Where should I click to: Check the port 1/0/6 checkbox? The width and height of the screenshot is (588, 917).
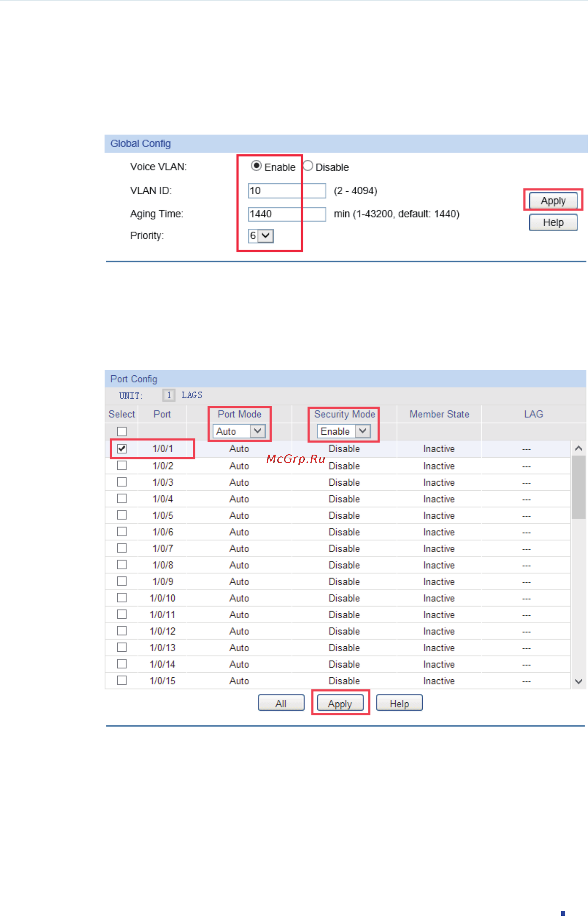[x=122, y=532]
